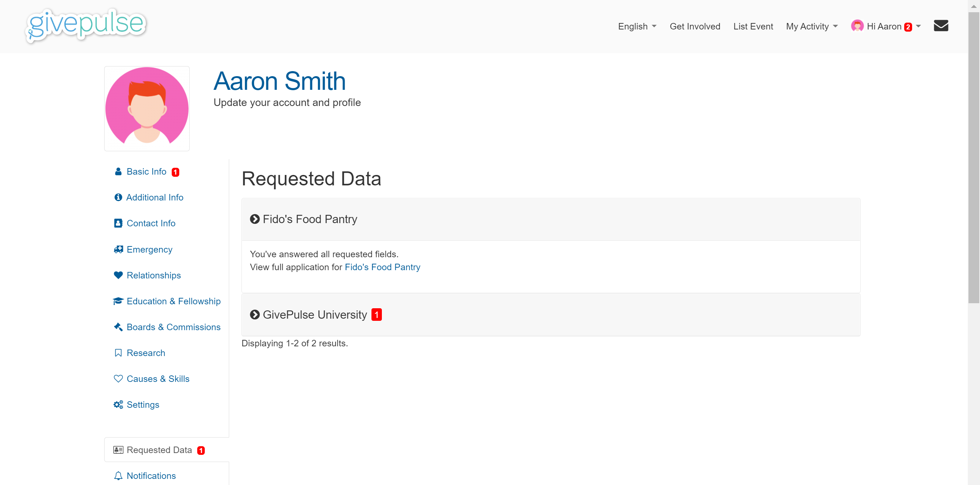Viewport: 980px width, 485px height.
Task: Click 'Update your account and profile' text
Action: point(287,102)
